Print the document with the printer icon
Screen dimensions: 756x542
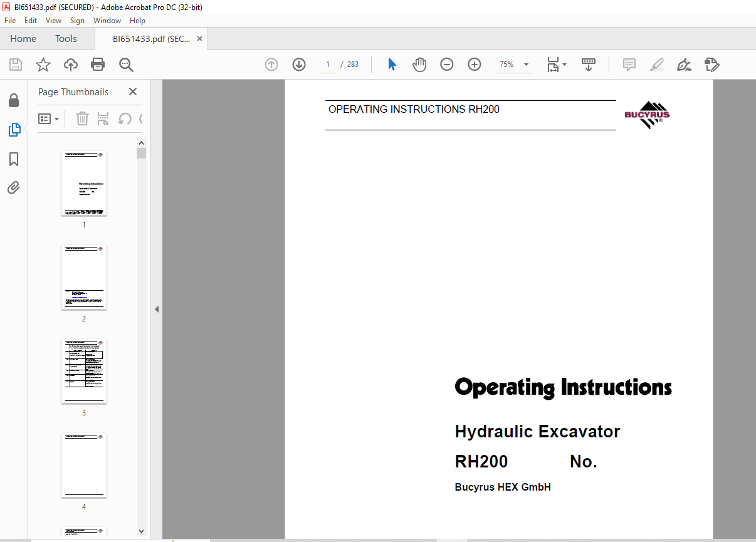click(x=98, y=65)
